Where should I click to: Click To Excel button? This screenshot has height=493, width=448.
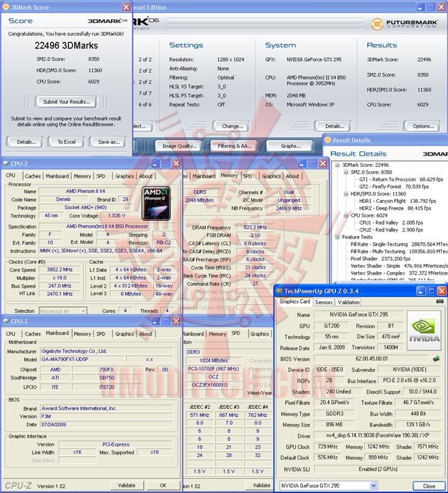(x=67, y=142)
